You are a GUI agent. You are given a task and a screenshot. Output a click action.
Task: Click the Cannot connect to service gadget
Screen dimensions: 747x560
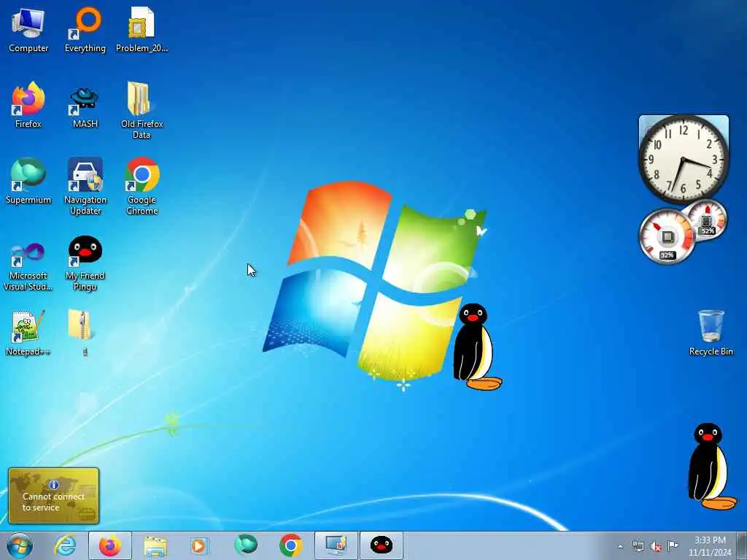click(53, 496)
